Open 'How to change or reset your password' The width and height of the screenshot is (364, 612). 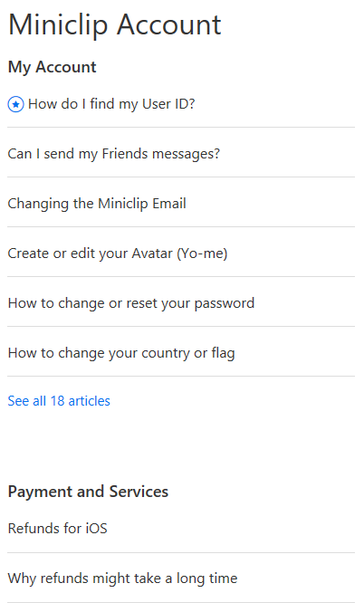pyautogui.click(x=131, y=303)
